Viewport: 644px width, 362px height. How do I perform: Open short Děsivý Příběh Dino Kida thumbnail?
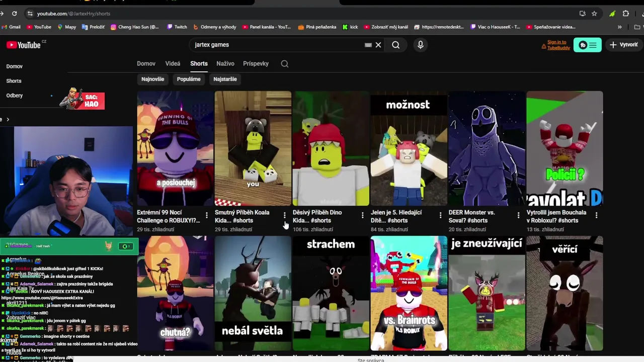[331, 148]
